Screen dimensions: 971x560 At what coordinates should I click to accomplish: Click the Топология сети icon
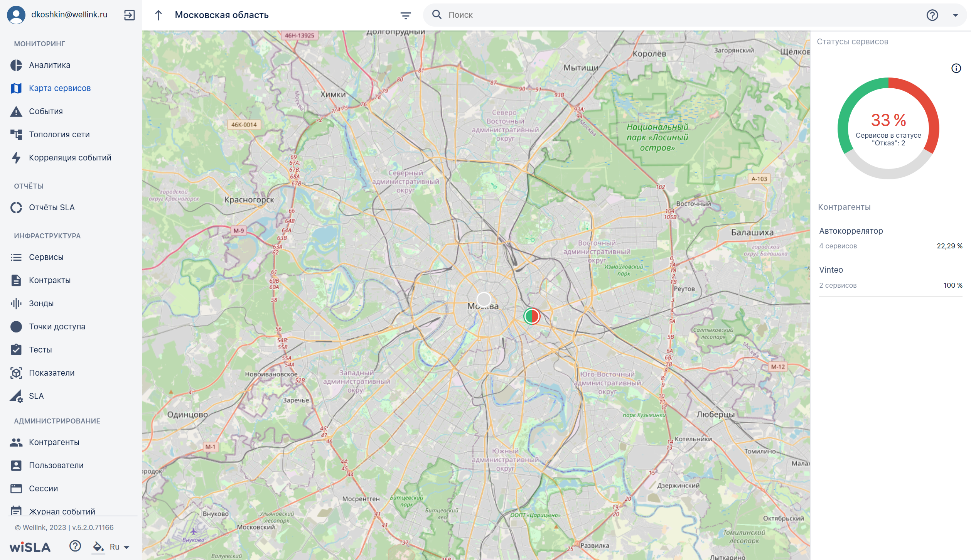[x=16, y=135]
